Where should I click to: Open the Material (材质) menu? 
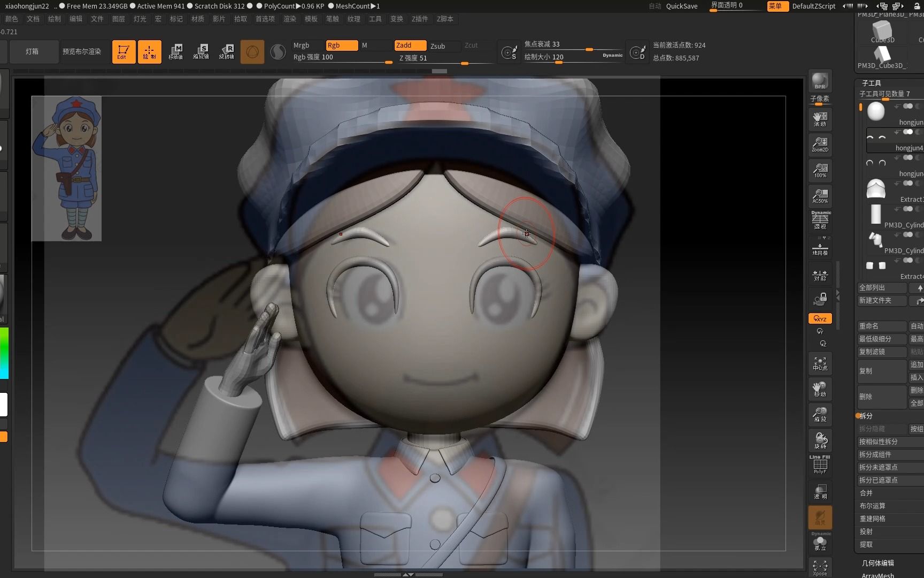click(x=198, y=19)
